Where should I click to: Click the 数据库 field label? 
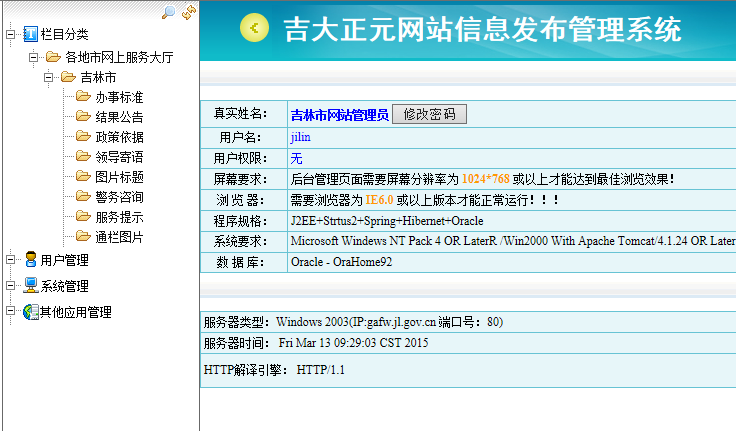(x=240, y=262)
